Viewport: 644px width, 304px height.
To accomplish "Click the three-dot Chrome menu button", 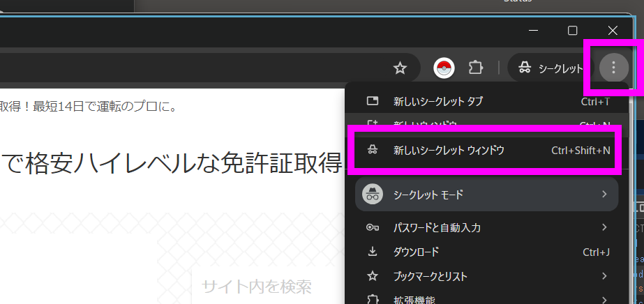I will (613, 68).
